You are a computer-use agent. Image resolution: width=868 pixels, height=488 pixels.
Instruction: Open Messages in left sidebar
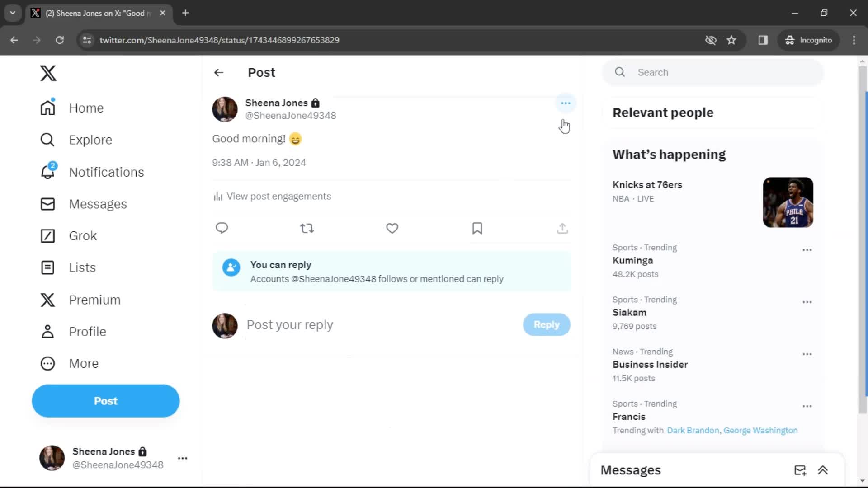84,204
